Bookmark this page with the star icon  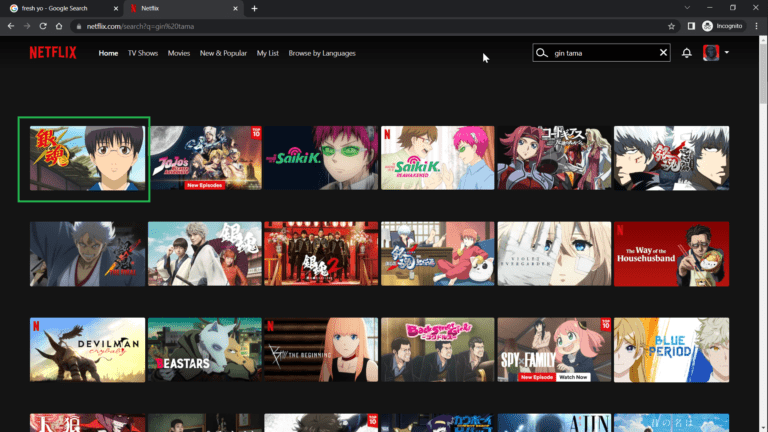[671, 26]
